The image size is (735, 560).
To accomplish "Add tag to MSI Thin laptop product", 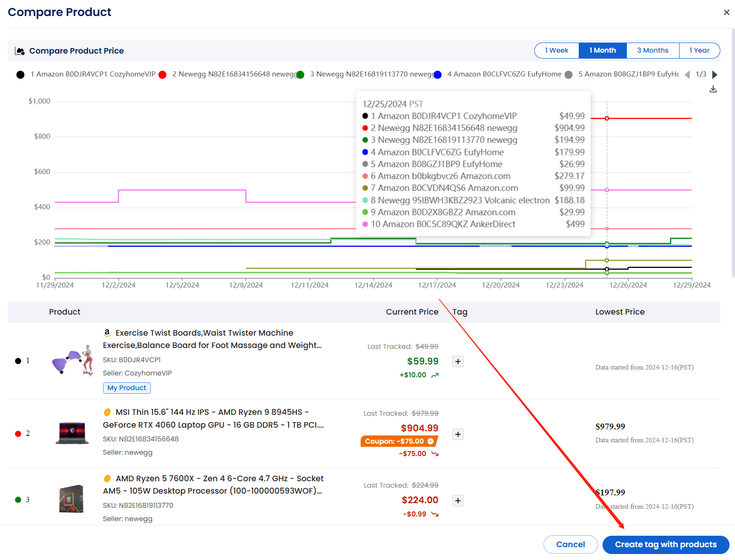I will [458, 434].
